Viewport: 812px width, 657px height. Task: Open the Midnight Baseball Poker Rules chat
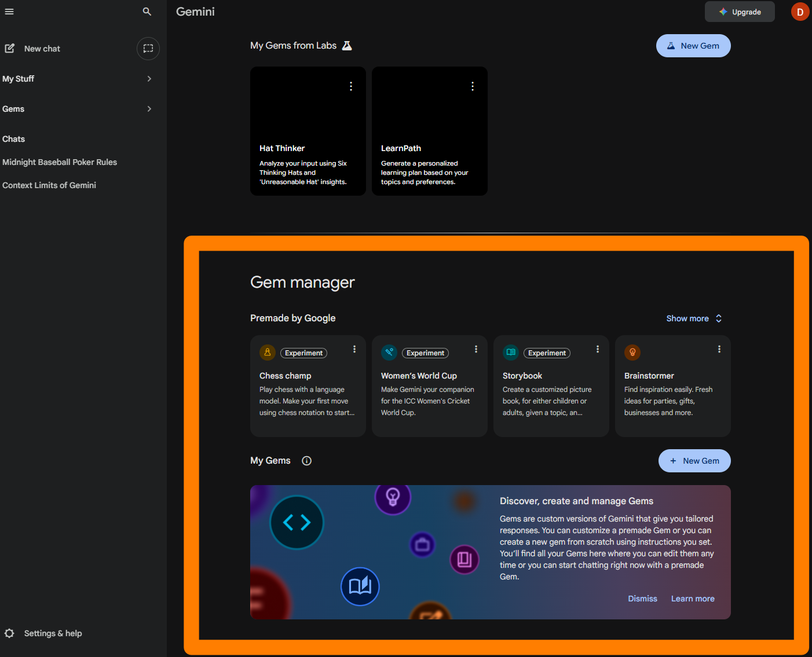(60, 162)
